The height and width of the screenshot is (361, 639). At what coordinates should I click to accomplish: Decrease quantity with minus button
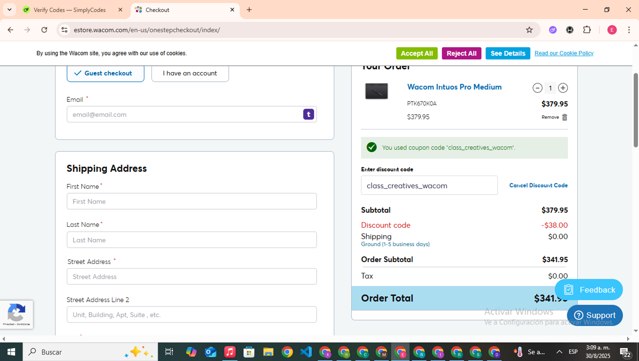point(537,88)
